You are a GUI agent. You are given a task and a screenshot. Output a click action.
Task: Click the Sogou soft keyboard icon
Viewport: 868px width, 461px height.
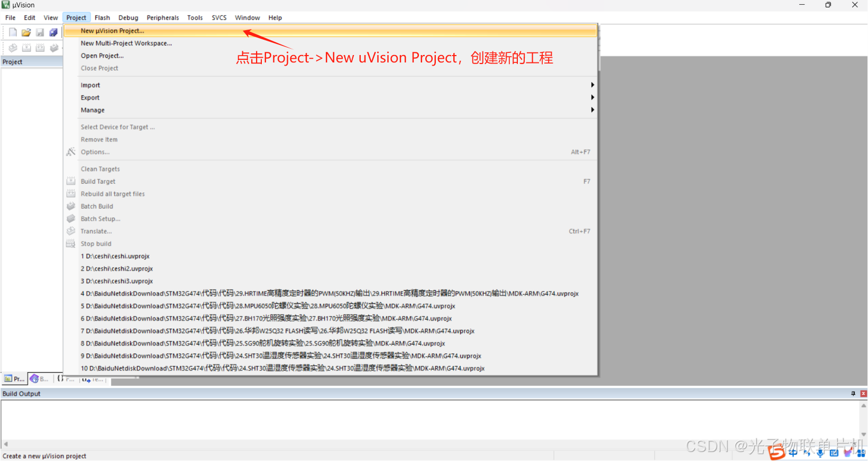(834, 453)
